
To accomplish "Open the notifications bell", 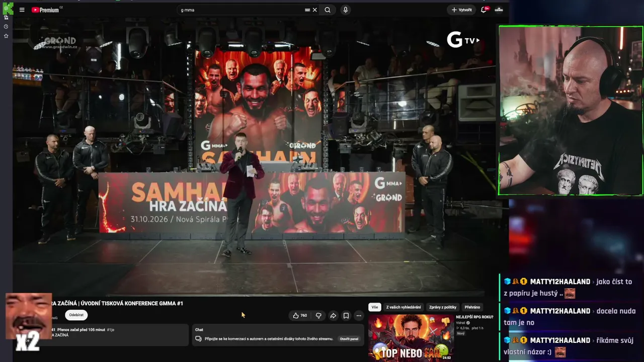I will pyautogui.click(x=484, y=10).
